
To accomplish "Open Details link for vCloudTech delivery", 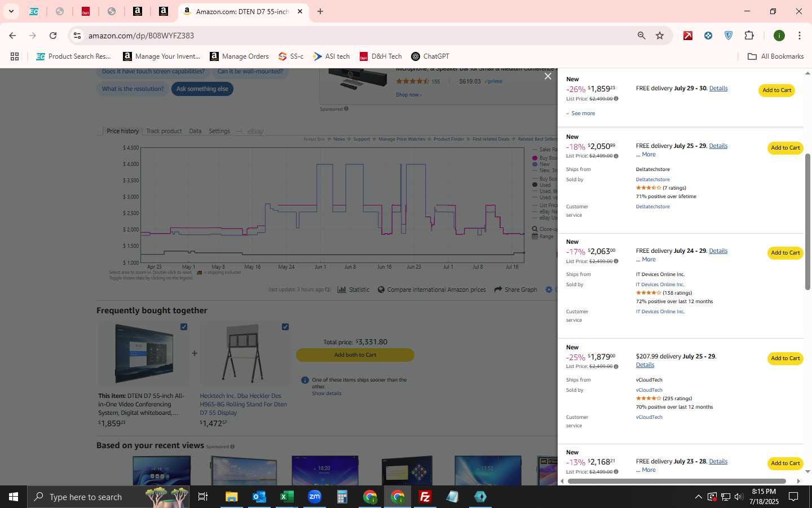I will (x=645, y=365).
